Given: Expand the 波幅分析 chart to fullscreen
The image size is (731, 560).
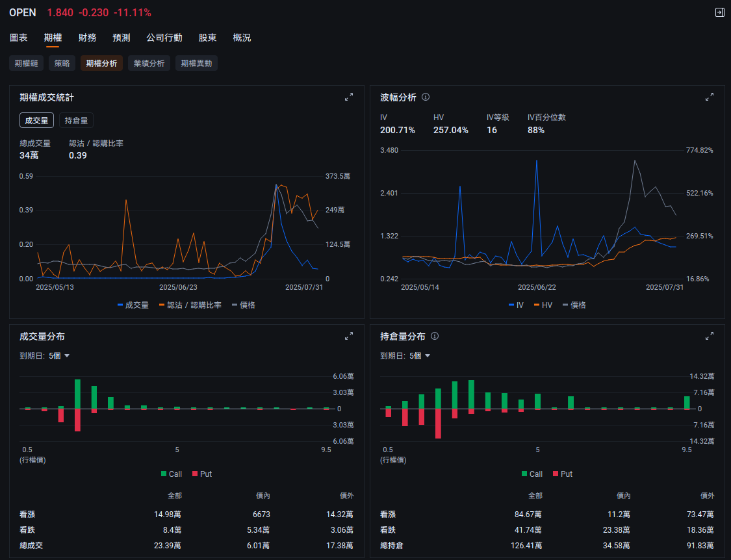Looking at the screenshot, I should click(x=710, y=97).
